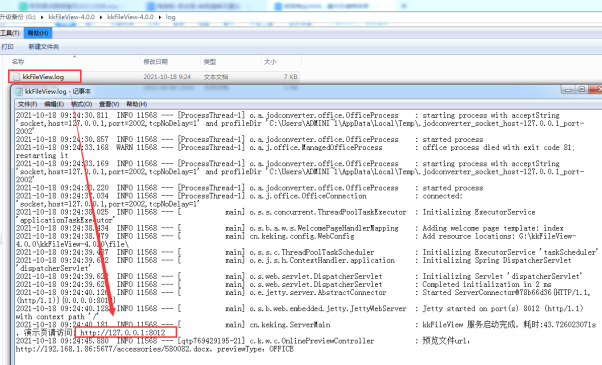Click the text 'restarting it' in the log
The width and height of the screenshot is (602, 365).
click(x=42, y=155)
